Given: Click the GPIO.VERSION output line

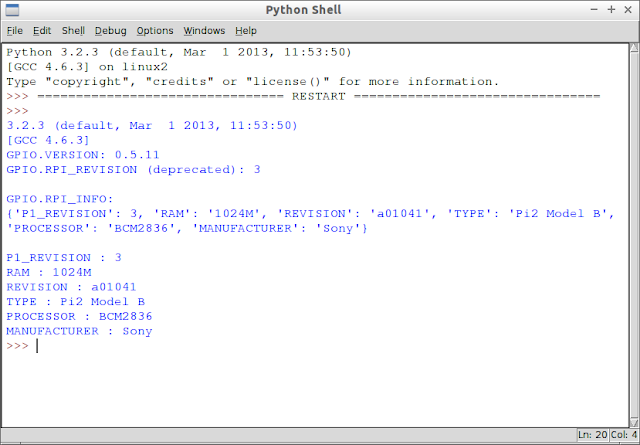Looking at the screenshot, I should 83,155.
